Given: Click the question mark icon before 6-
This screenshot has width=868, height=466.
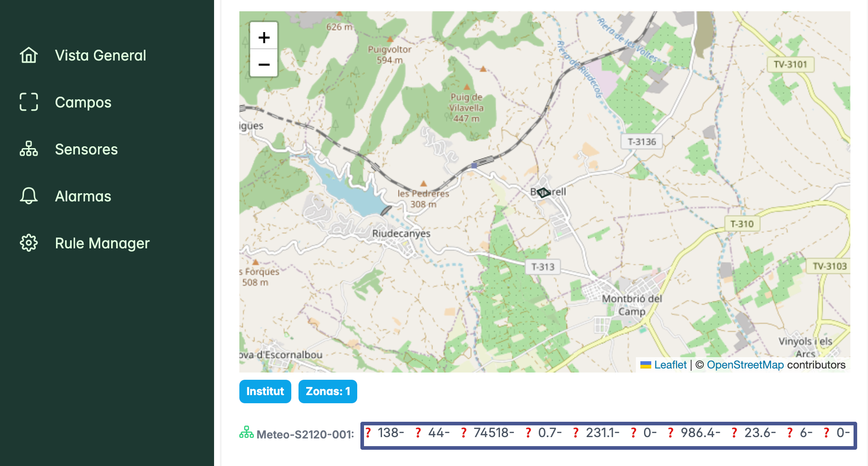Looking at the screenshot, I should click(790, 433).
